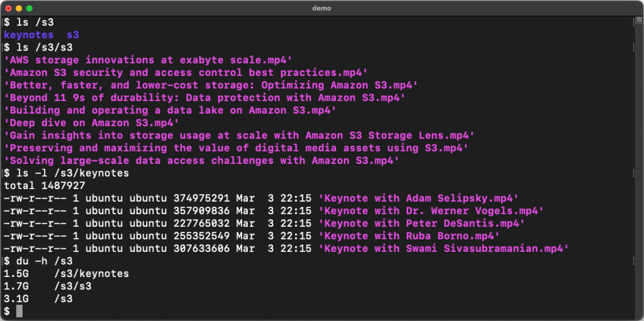Click the 'total 1487927' line
Image resolution: width=644 pixels, height=321 pixels.
pos(45,185)
